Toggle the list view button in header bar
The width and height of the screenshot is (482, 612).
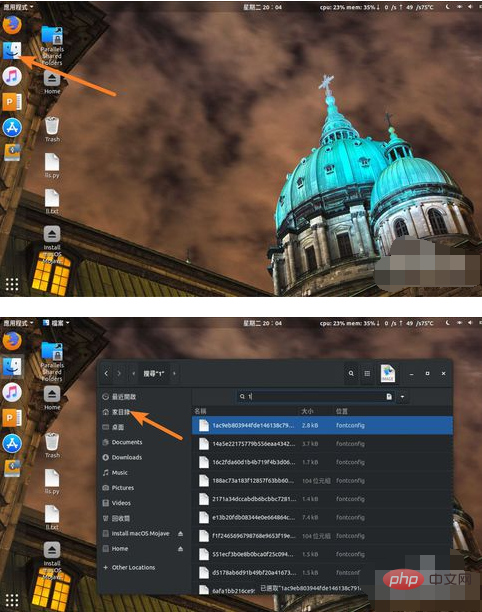click(x=367, y=374)
